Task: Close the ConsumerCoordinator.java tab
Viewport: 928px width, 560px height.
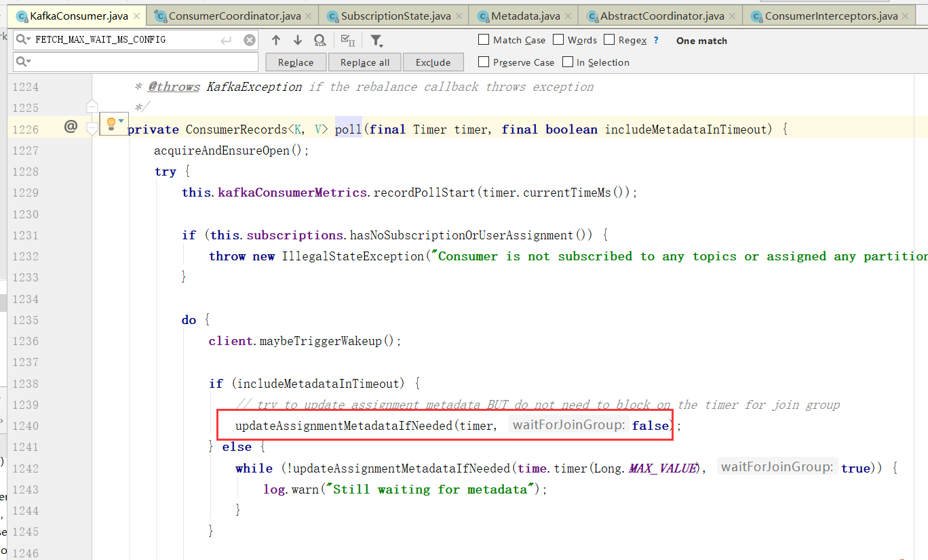Action: coord(309,16)
